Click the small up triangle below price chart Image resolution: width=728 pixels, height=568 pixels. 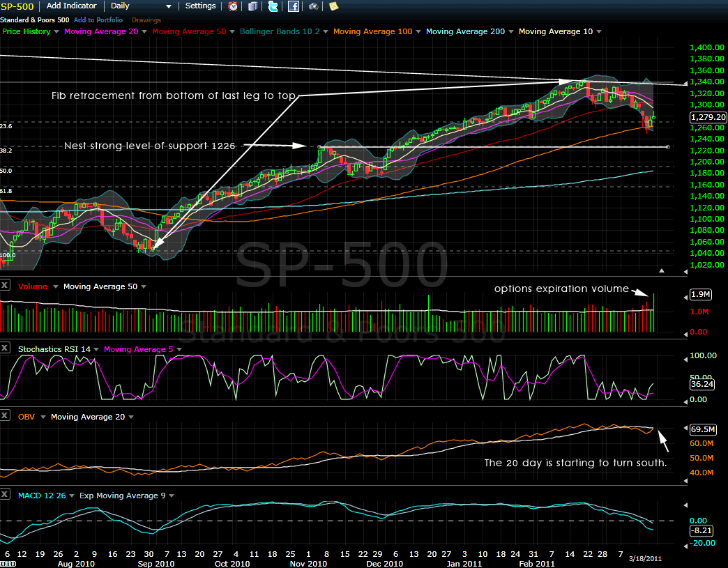[x=662, y=270]
